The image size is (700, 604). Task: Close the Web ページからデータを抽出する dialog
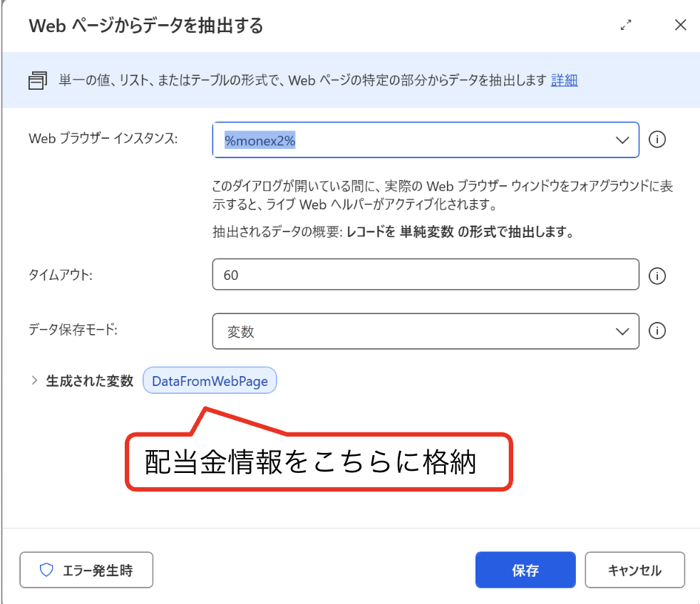(680, 26)
